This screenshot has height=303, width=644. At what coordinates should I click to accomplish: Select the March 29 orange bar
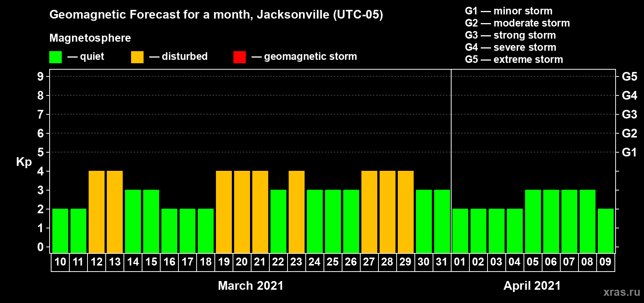pyautogui.click(x=406, y=212)
